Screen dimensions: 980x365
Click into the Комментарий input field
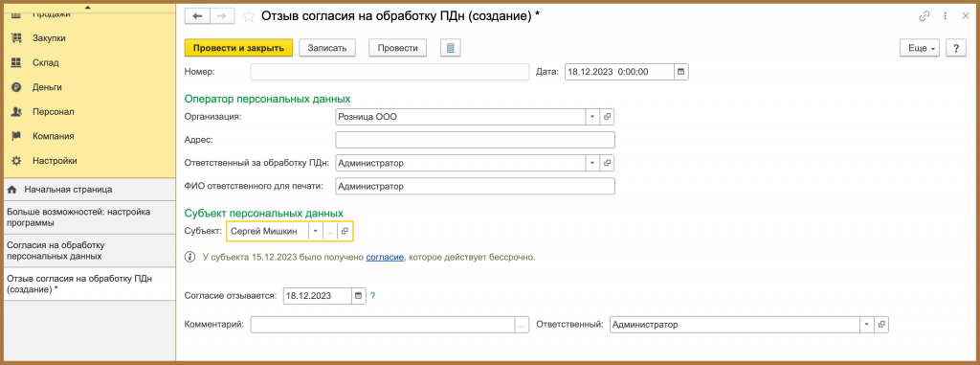pyautogui.click(x=383, y=325)
